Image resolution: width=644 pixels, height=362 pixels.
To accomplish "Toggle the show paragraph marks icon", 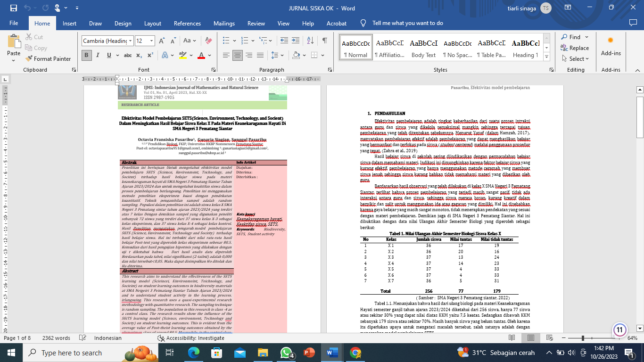I will 324,41.
